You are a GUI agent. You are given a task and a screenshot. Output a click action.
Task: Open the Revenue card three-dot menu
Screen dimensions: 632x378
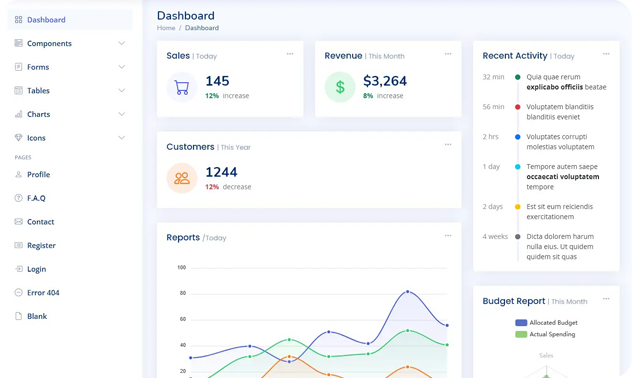(x=448, y=54)
